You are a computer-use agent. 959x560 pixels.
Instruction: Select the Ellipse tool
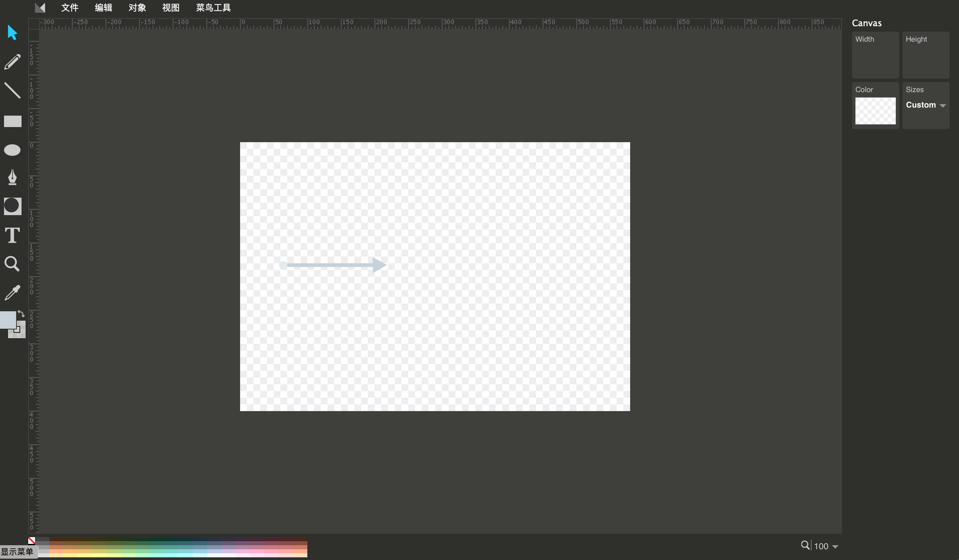(12, 150)
